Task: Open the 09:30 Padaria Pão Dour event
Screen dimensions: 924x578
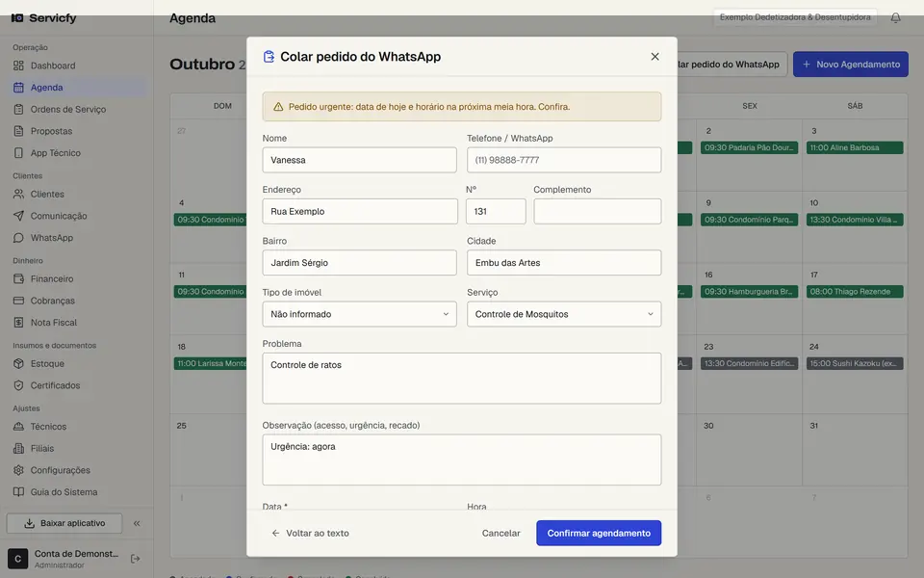Action: [x=749, y=147]
